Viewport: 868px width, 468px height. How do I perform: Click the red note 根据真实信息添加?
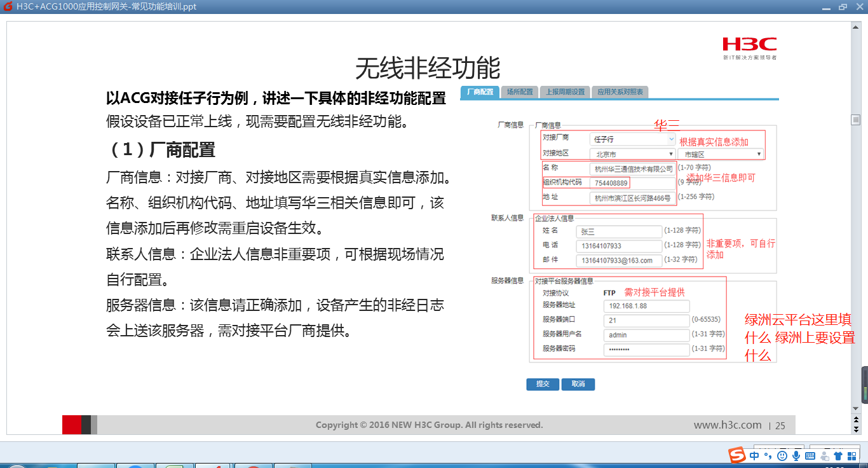(x=714, y=142)
